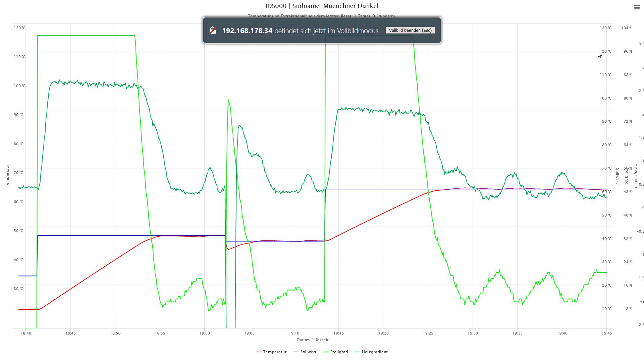
Task: Open the chart context menu hamburger icon
Action: tap(637, 7)
